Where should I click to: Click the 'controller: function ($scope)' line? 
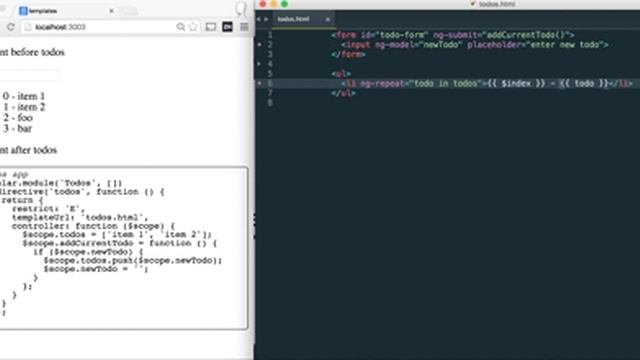pyautogui.click(x=93, y=226)
